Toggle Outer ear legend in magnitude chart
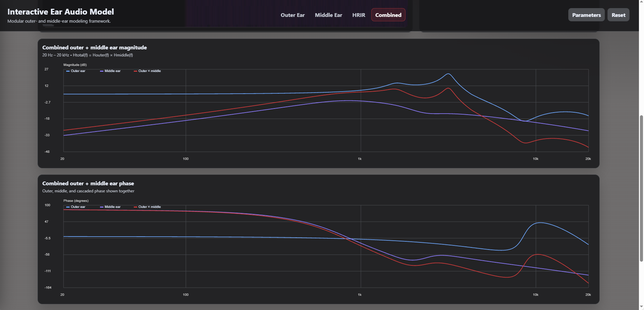 (x=76, y=71)
